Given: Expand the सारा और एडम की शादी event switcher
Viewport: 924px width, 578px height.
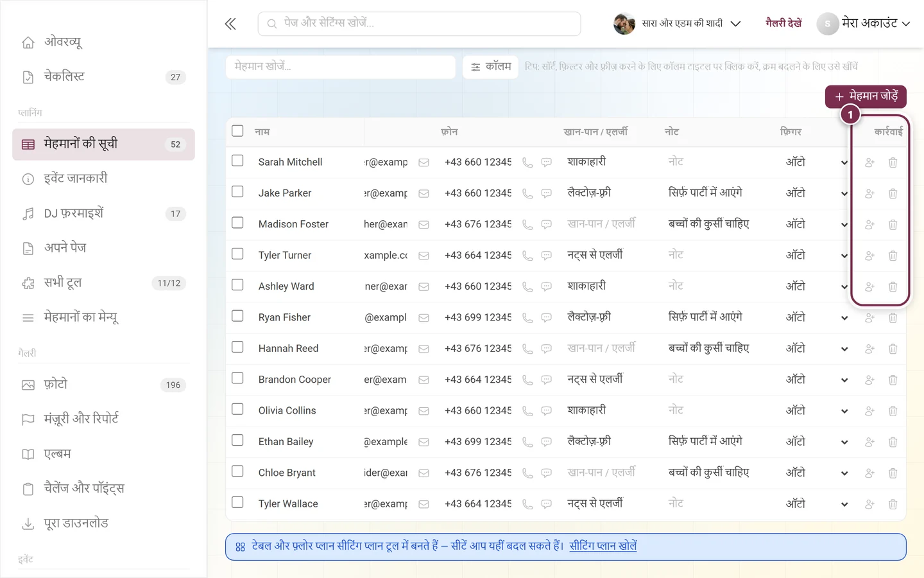Looking at the screenshot, I should point(678,24).
